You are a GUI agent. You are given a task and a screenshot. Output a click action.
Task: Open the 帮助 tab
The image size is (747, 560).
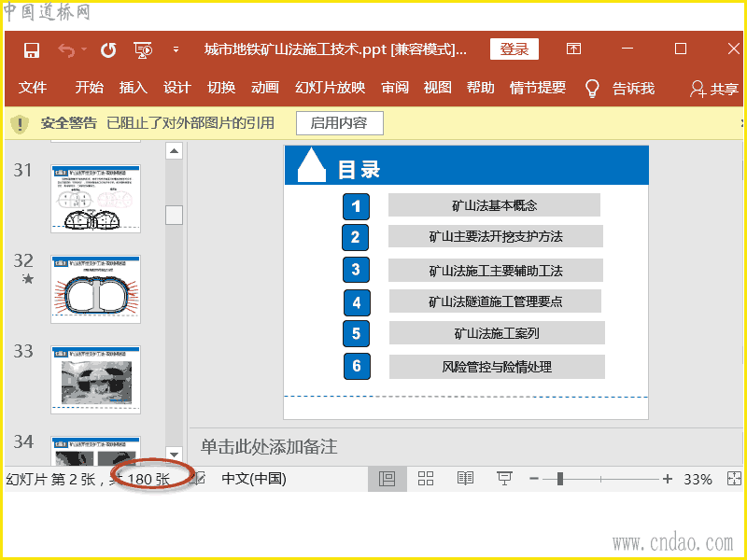480,88
